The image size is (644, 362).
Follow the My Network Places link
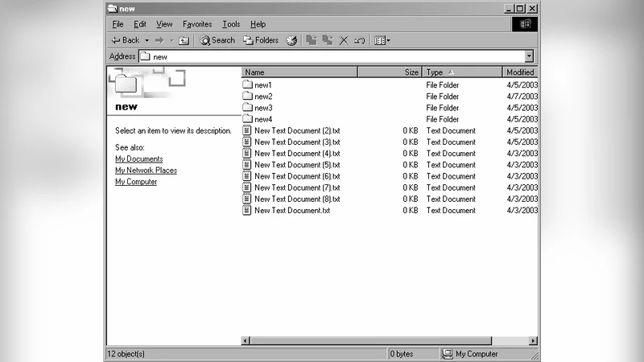pos(146,171)
